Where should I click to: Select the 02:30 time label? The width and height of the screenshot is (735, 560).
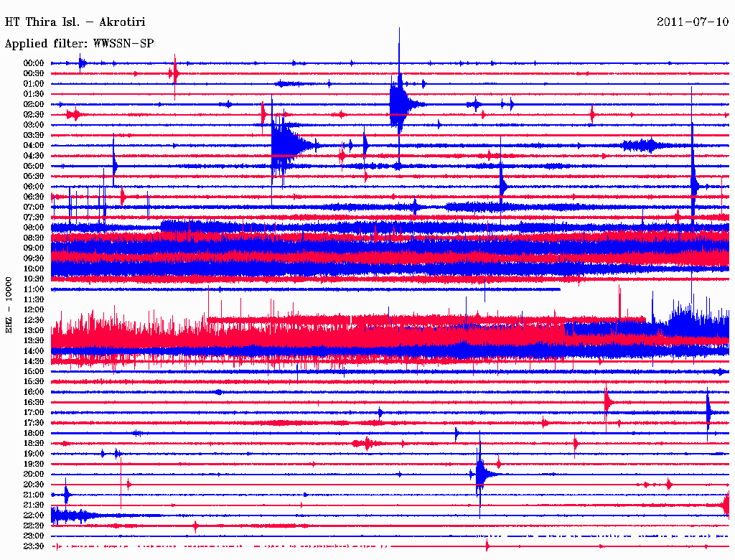(34, 115)
